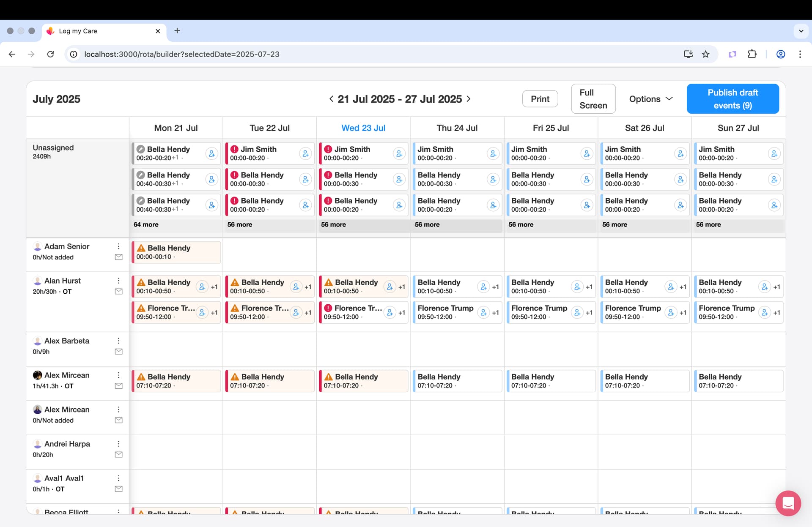Select the Wed 23 Jul column header
This screenshot has width=812, height=527.
(x=363, y=128)
